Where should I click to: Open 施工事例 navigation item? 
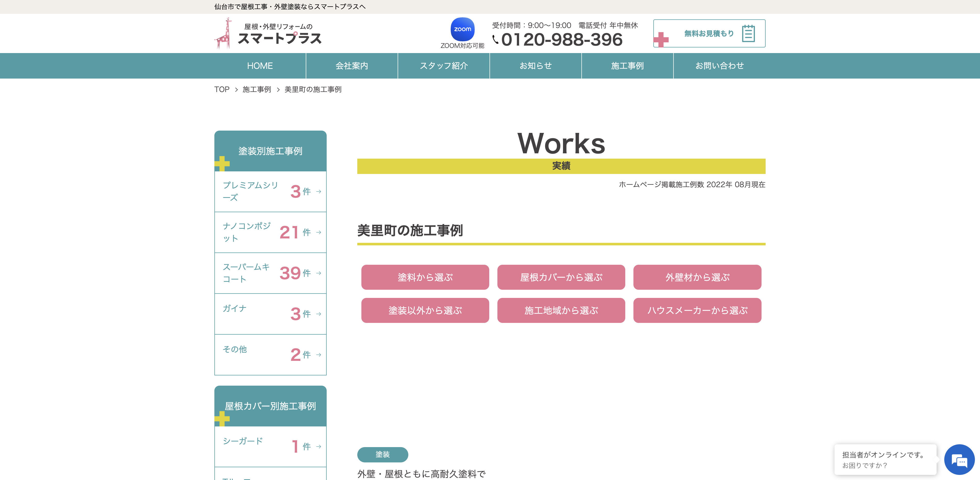point(627,66)
